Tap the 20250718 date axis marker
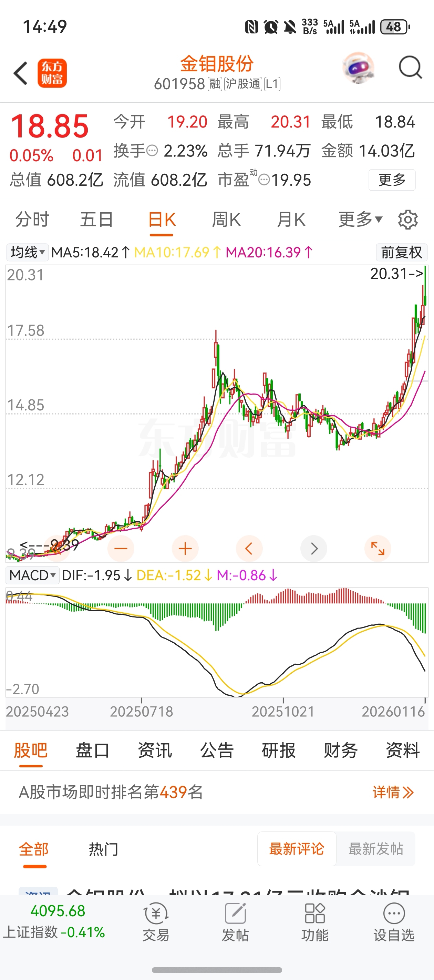This screenshot has width=434, height=980. click(x=142, y=712)
